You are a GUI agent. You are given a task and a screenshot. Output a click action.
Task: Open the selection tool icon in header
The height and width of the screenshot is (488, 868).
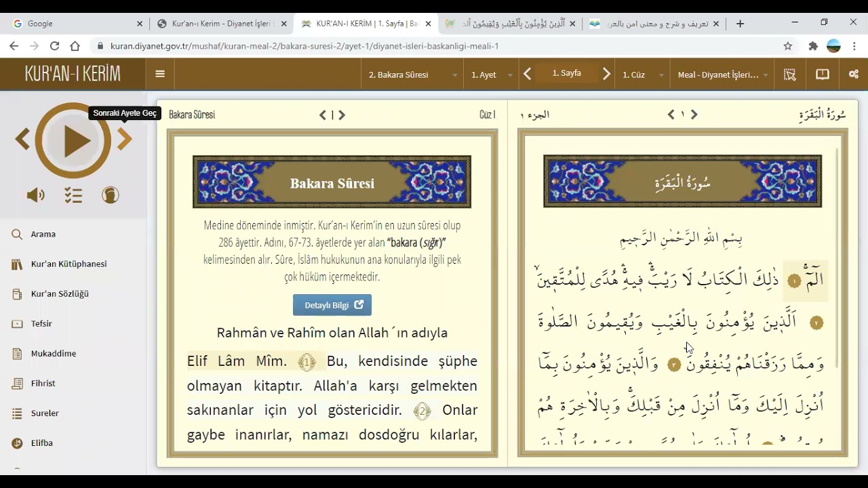click(x=790, y=75)
